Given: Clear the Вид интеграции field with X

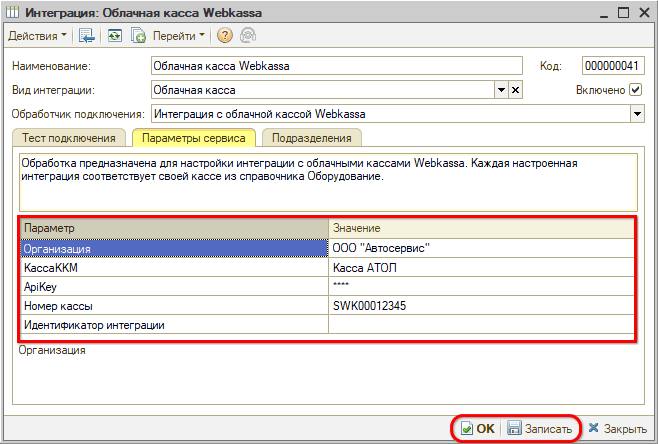Looking at the screenshot, I should click(516, 90).
